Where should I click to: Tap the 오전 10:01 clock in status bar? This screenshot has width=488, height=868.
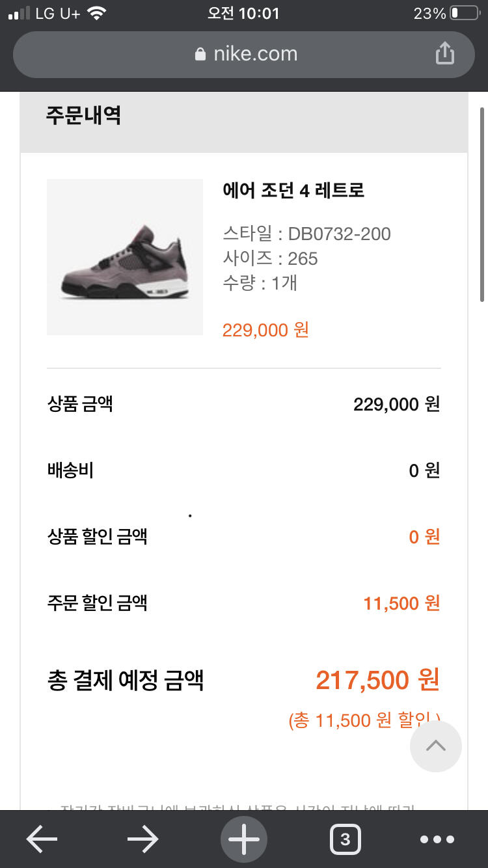(243, 14)
